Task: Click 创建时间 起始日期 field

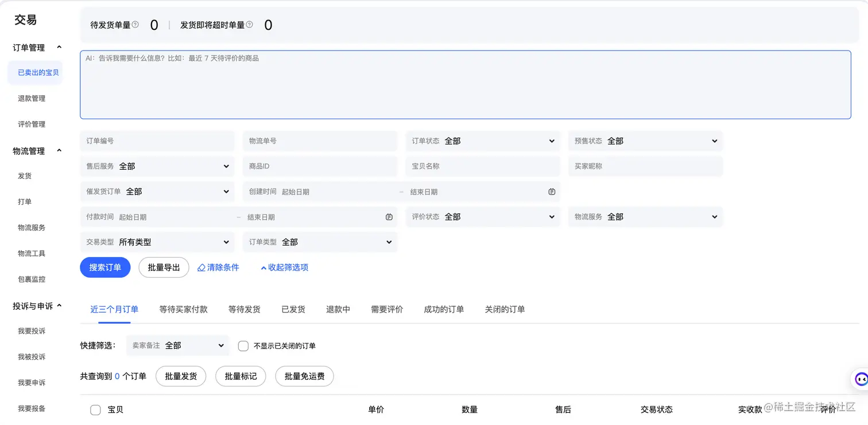Action: (x=338, y=192)
